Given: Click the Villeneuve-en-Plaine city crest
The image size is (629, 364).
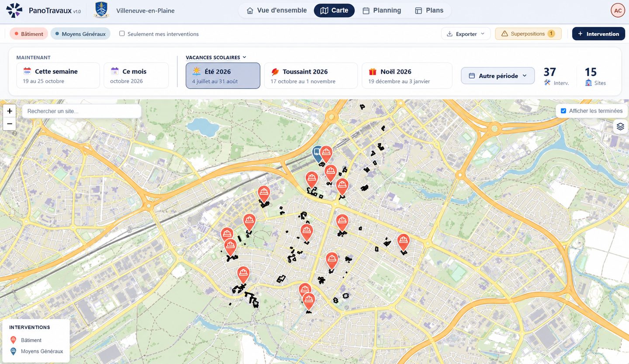Looking at the screenshot, I should (101, 10).
